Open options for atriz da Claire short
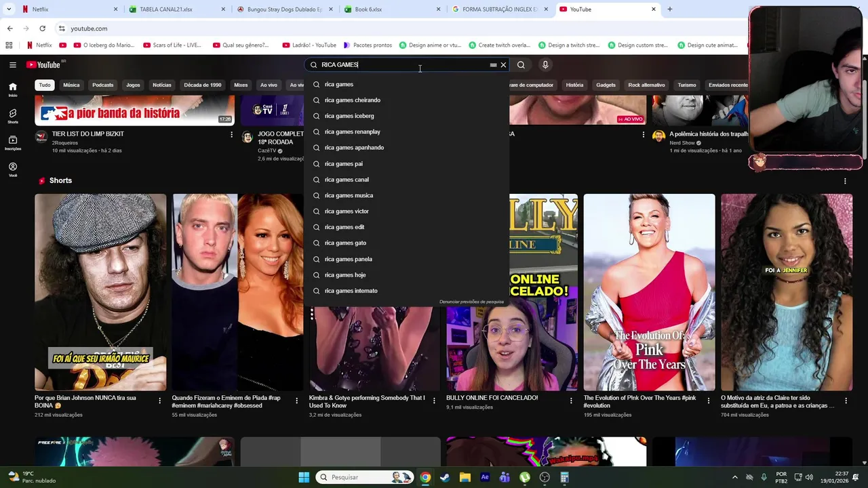The width and height of the screenshot is (868, 488). 846,401
